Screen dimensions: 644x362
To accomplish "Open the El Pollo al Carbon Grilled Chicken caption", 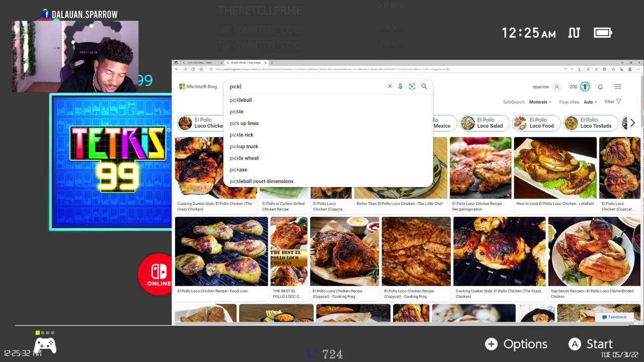I will 283,206.
